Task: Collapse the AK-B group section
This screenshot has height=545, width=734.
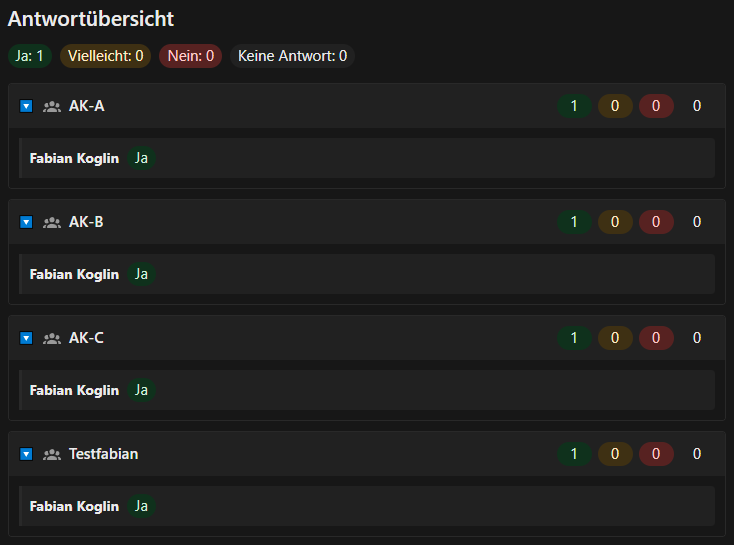Action: pyautogui.click(x=26, y=222)
